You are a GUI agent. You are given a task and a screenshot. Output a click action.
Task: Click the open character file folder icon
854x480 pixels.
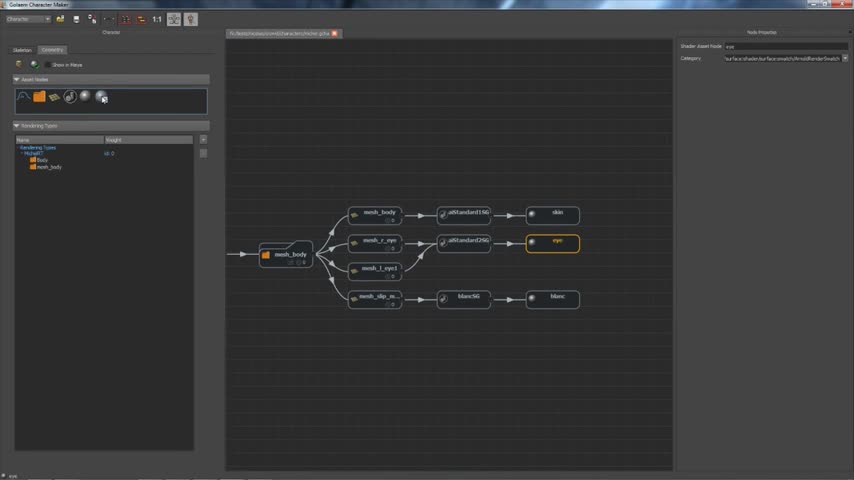(x=60, y=19)
